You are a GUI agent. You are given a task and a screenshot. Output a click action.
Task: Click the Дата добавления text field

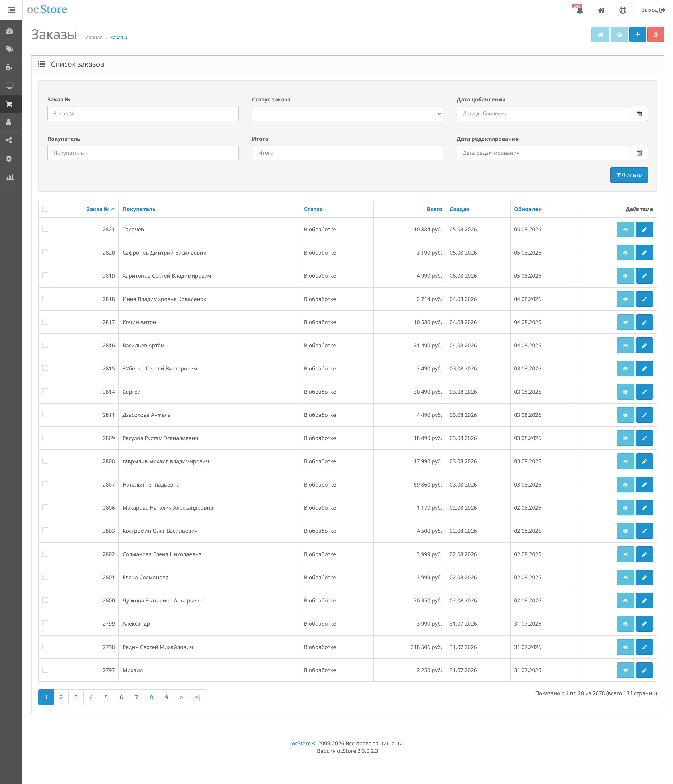point(543,113)
